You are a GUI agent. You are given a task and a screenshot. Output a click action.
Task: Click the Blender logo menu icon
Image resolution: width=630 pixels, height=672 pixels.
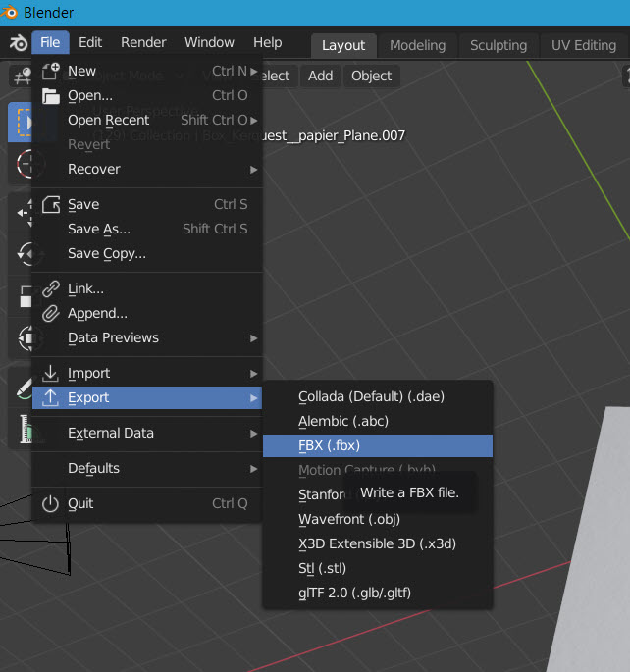pos(19,43)
